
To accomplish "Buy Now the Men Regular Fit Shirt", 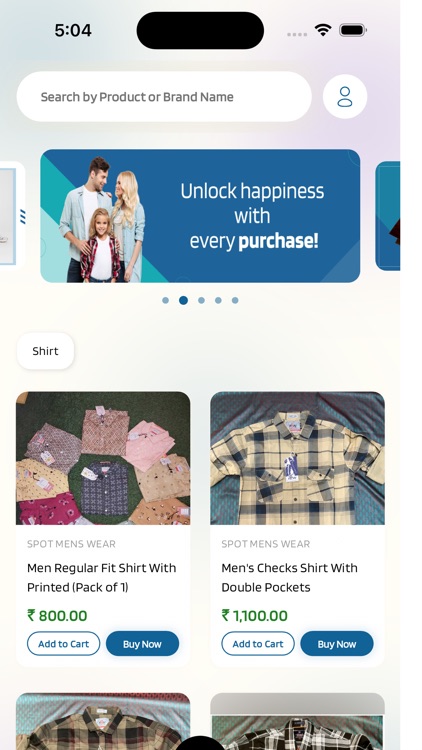I will pos(142,644).
